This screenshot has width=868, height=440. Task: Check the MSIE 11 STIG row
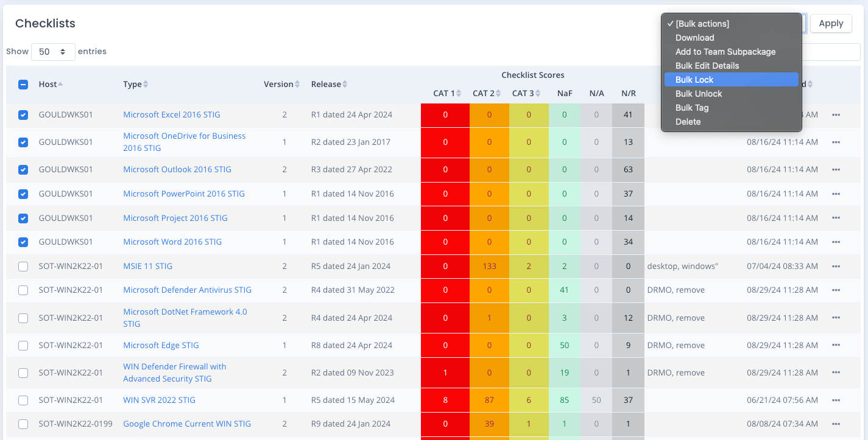tap(23, 267)
